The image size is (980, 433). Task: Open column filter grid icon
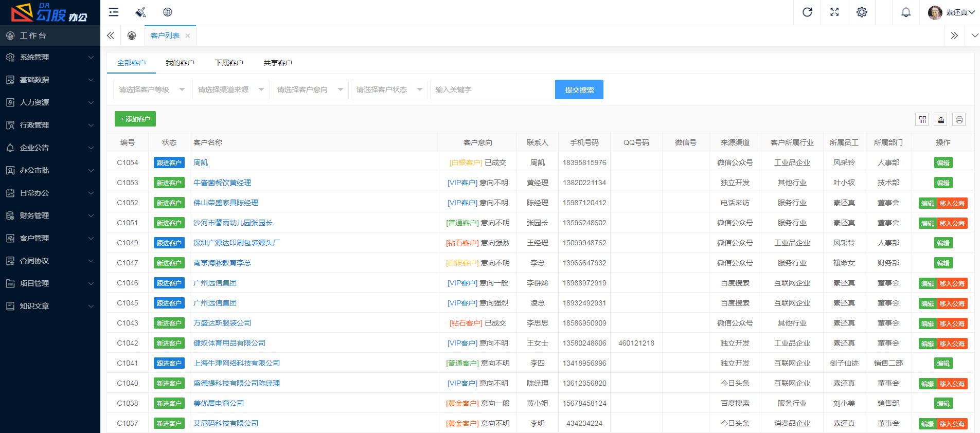(922, 119)
